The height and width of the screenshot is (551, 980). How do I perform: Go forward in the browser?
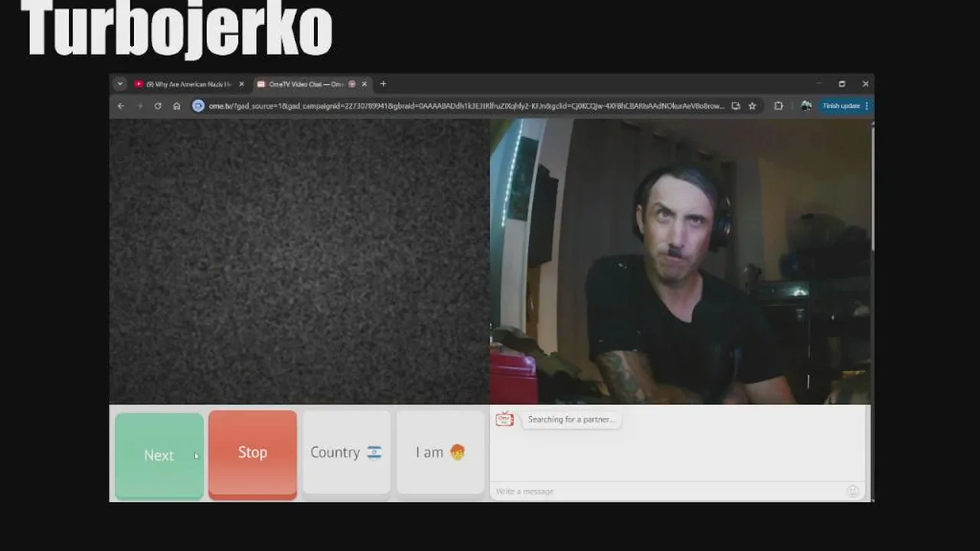coord(139,106)
